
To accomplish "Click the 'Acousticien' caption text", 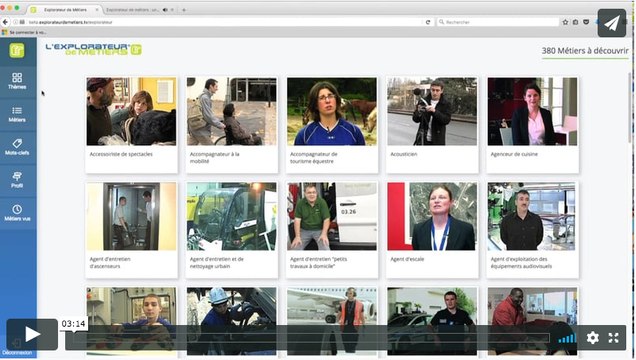I will (404, 154).
